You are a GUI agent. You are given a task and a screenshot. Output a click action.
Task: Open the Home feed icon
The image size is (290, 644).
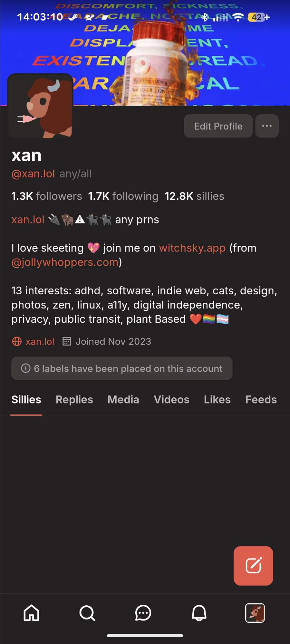32,613
